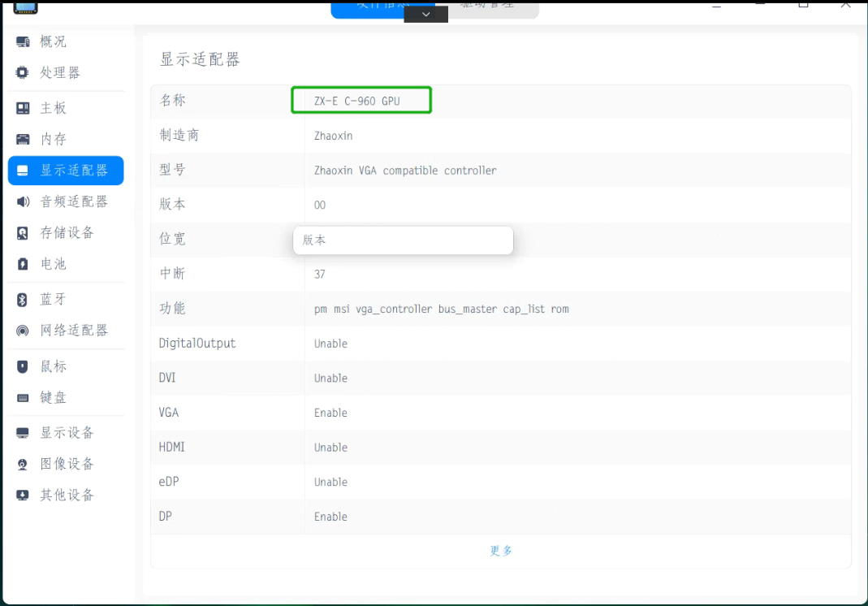Screen dimensions: 868x606
Task: Select Zhaoxin VGA compatible controller text
Action: click(x=405, y=171)
